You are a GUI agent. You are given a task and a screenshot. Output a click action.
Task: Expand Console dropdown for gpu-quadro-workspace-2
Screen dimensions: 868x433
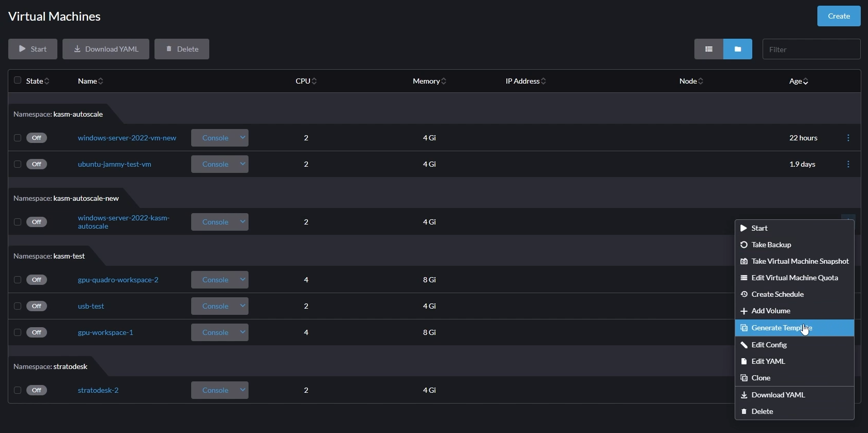click(x=242, y=280)
